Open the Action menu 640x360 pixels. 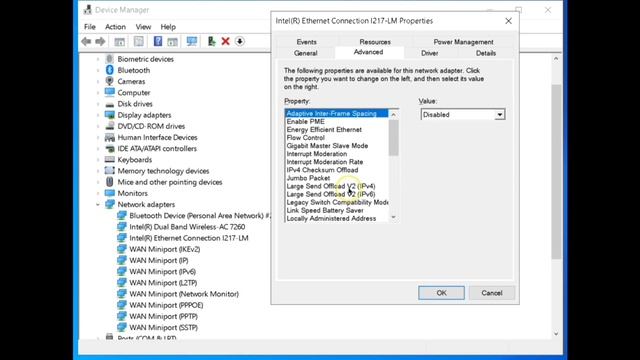115,27
